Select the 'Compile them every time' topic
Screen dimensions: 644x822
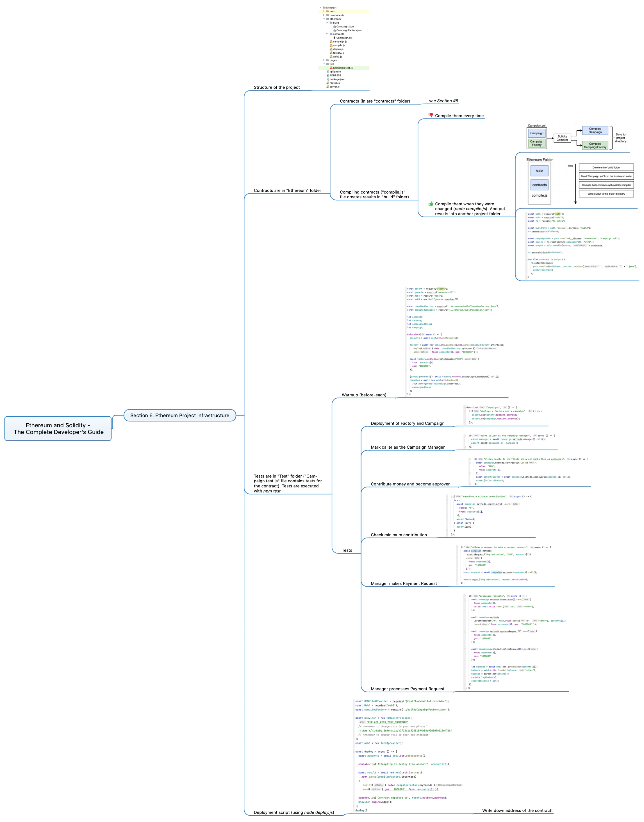click(459, 116)
